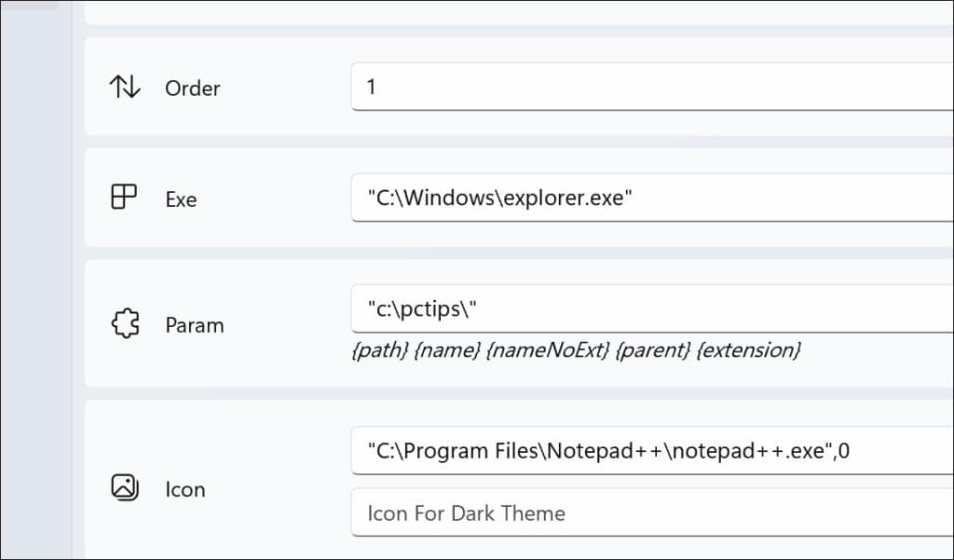Image resolution: width=954 pixels, height=560 pixels.
Task: Click the Icon label text
Action: 184,489
